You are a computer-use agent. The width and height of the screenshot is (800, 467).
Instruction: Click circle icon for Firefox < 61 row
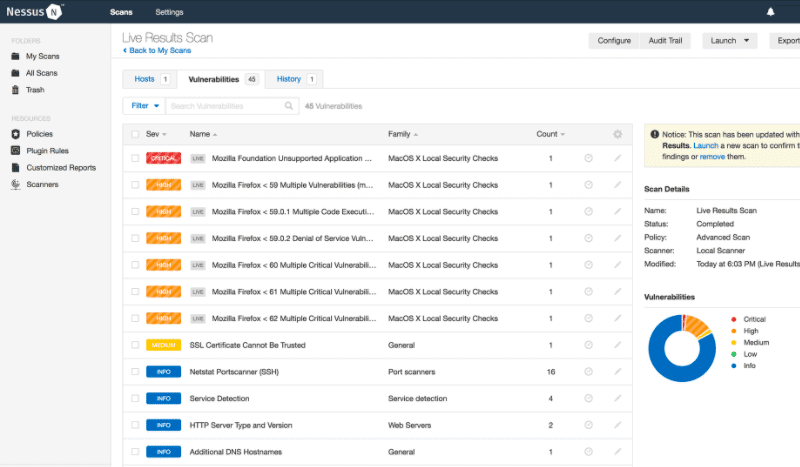pos(588,291)
